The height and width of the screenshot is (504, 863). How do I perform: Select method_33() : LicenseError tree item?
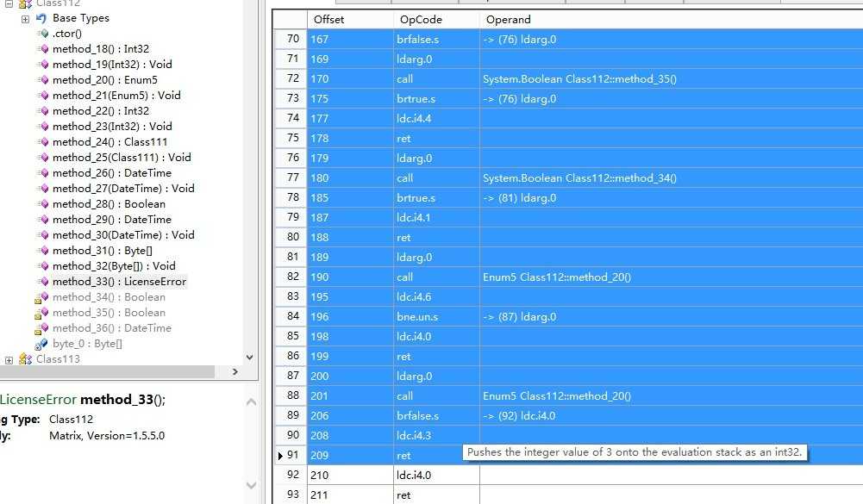tap(120, 282)
